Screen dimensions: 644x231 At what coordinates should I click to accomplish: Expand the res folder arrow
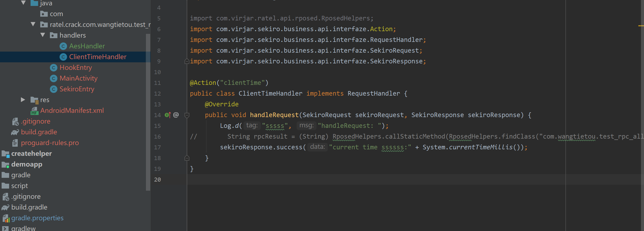23,100
